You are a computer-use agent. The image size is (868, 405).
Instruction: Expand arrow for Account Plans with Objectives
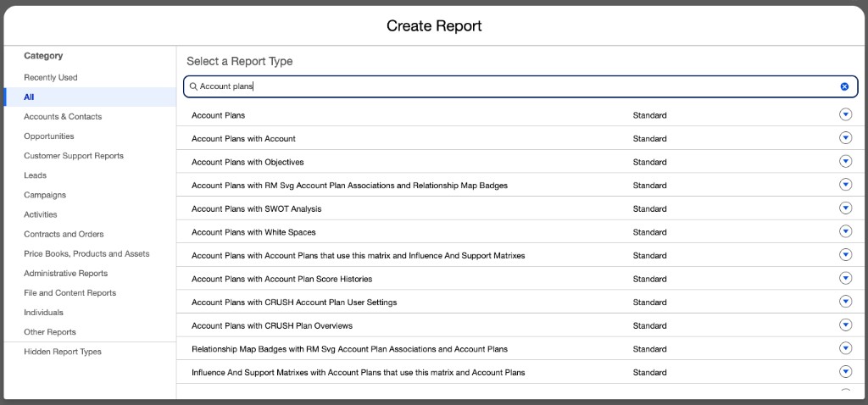[x=845, y=161]
